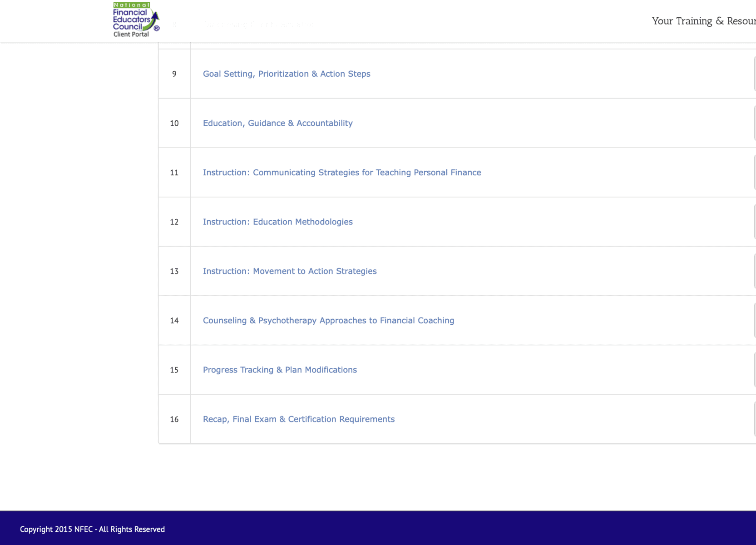Open Counseling & Psychotherapy Approaches lesson
Viewport: 756px width, 545px height.
328,321
